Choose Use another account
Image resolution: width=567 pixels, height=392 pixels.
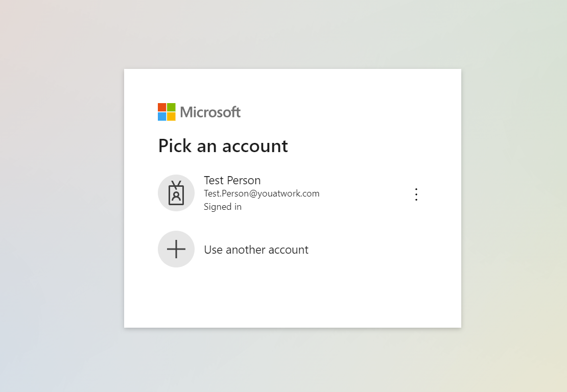point(256,250)
